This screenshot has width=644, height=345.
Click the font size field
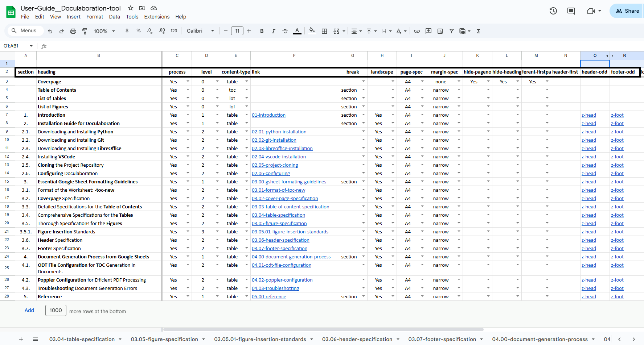(237, 31)
